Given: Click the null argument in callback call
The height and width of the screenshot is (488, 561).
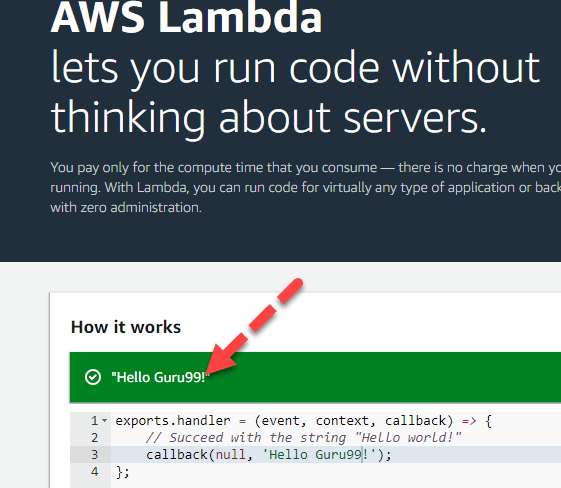Looking at the screenshot, I should (x=230, y=455).
